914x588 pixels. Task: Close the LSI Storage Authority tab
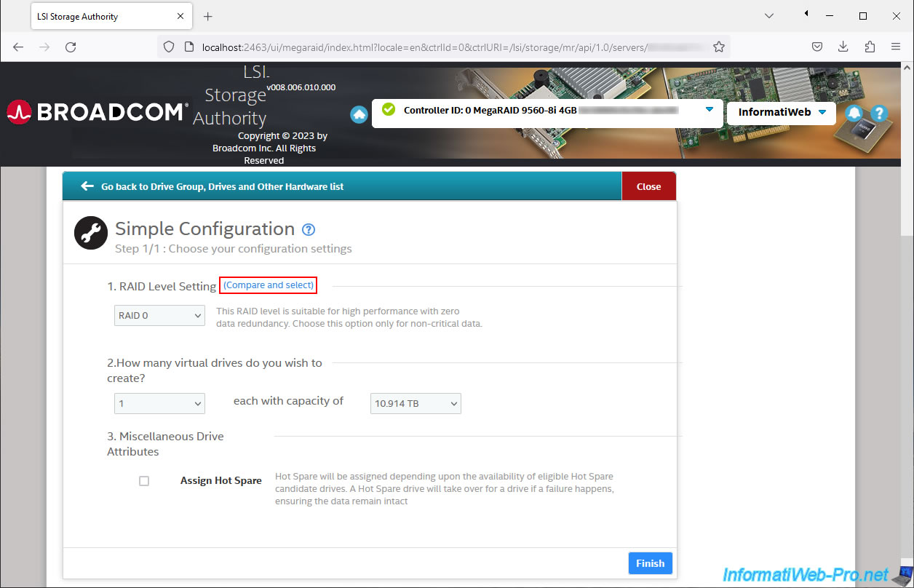point(180,16)
